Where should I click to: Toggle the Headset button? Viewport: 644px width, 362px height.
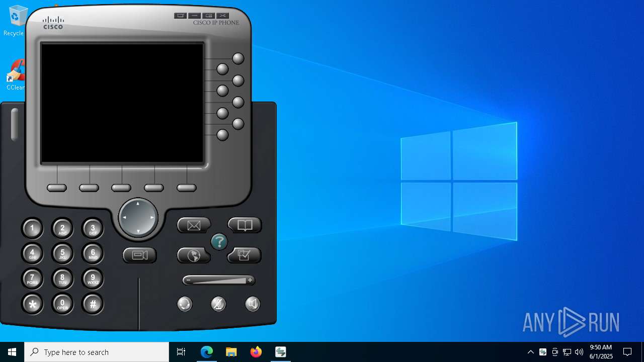185,304
